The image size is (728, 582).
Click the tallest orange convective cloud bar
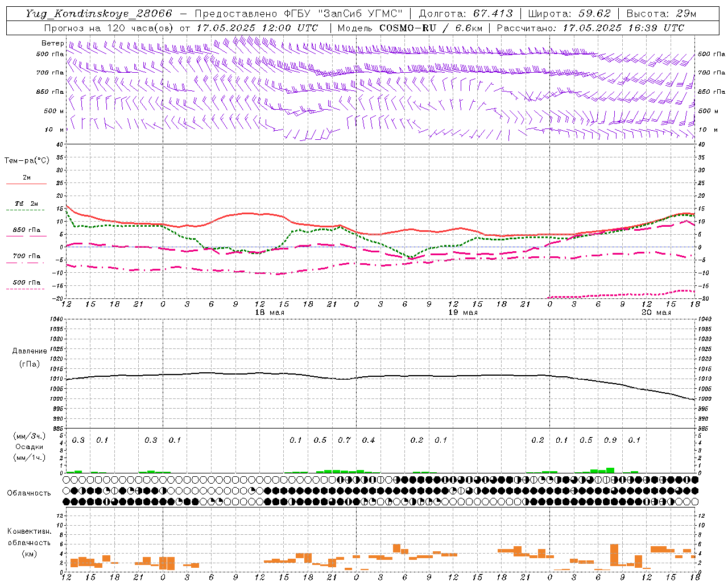pyautogui.click(x=614, y=555)
